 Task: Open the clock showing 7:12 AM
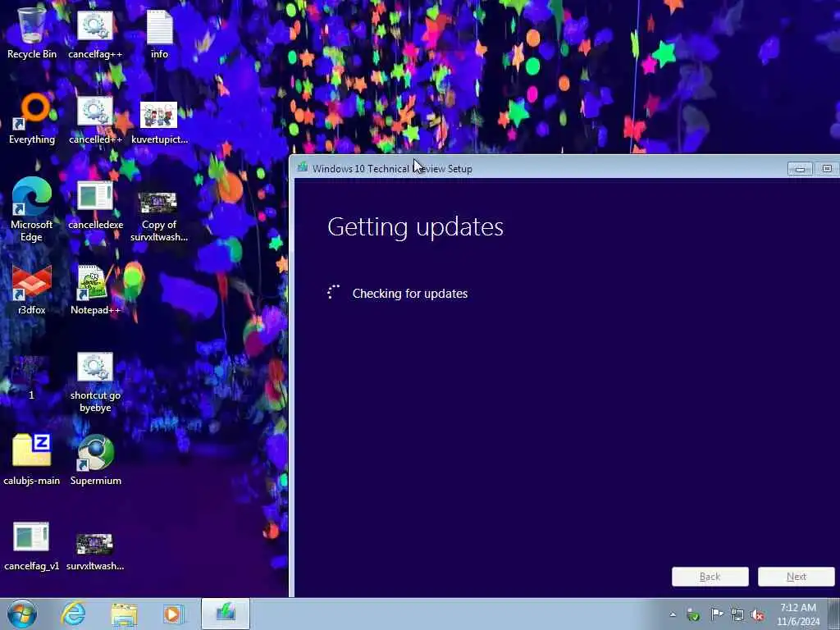798,614
